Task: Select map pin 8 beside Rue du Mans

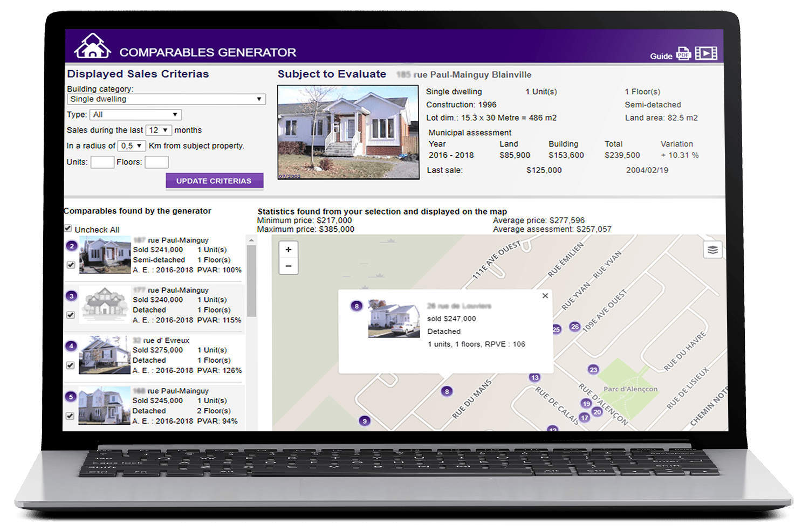Action: (447, 391)
